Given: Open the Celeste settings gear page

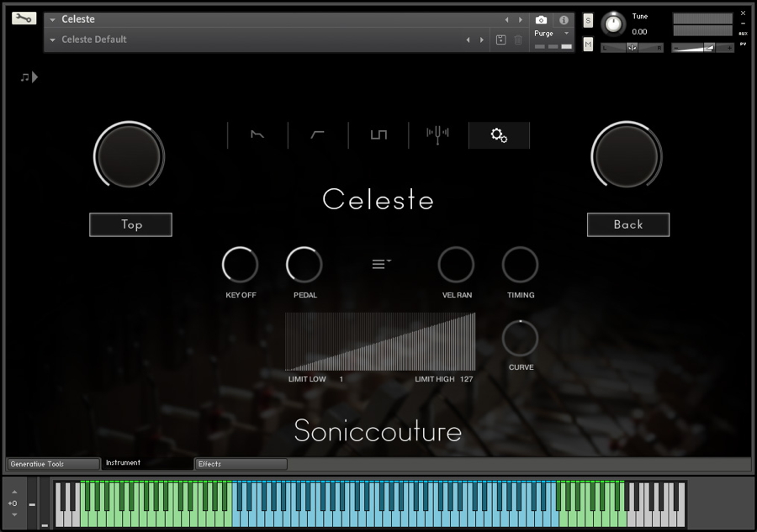Looking at the screenshot, I should 499,134.
